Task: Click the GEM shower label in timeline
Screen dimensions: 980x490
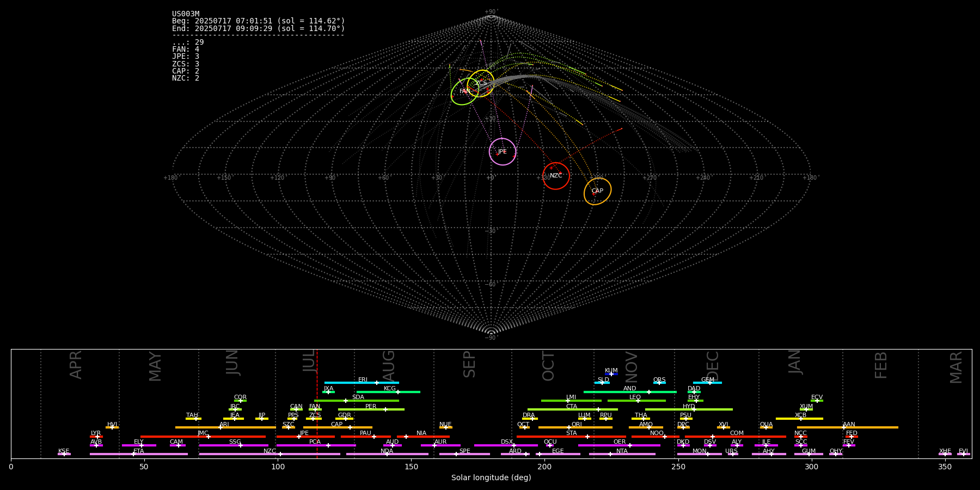Action: tap(708, 380)
